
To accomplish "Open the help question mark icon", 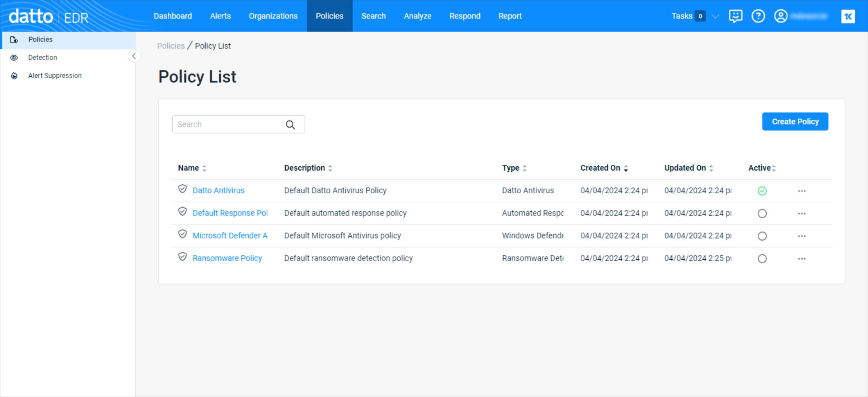I will coord(758,16).
